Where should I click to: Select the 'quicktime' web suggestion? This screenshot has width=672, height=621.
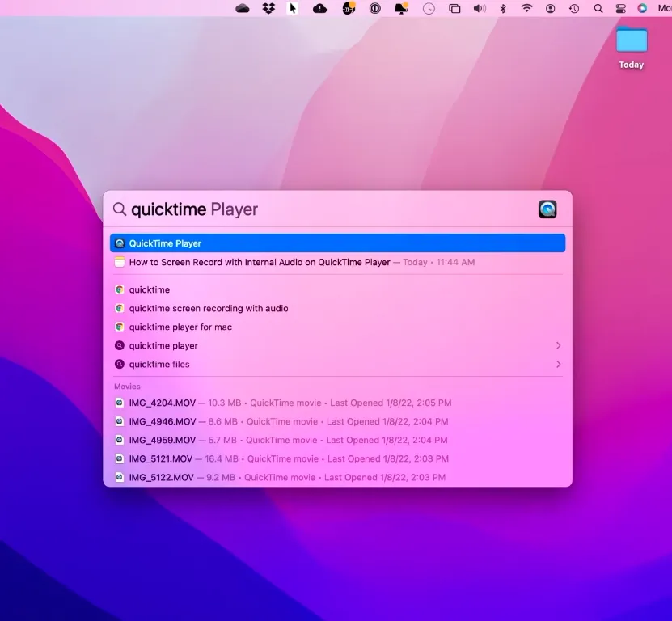point(338,289)
